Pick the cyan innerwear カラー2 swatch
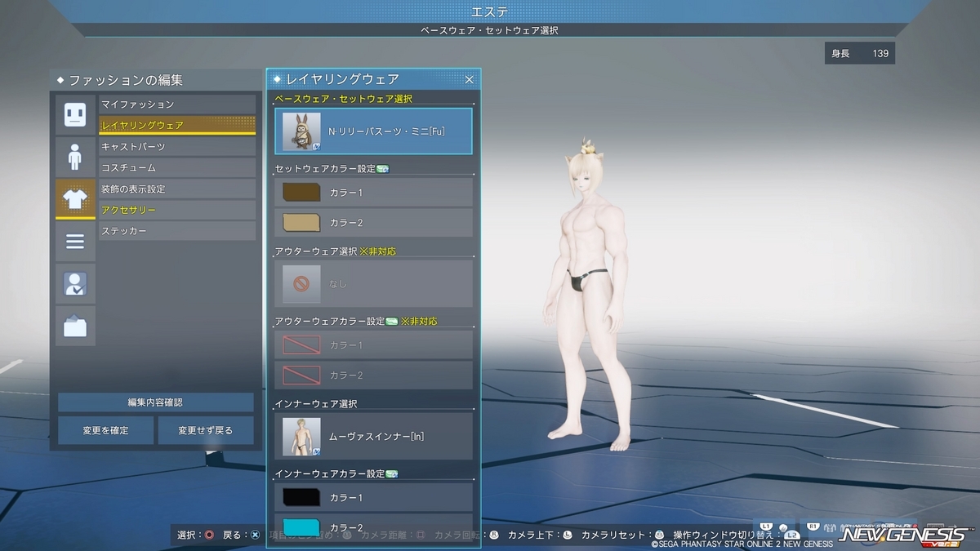The image size is (980, 551). click(x=301, y=527)
